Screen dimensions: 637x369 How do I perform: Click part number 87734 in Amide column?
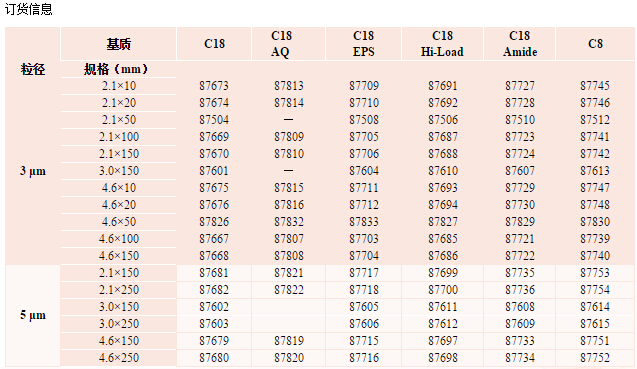click(520, 358)
